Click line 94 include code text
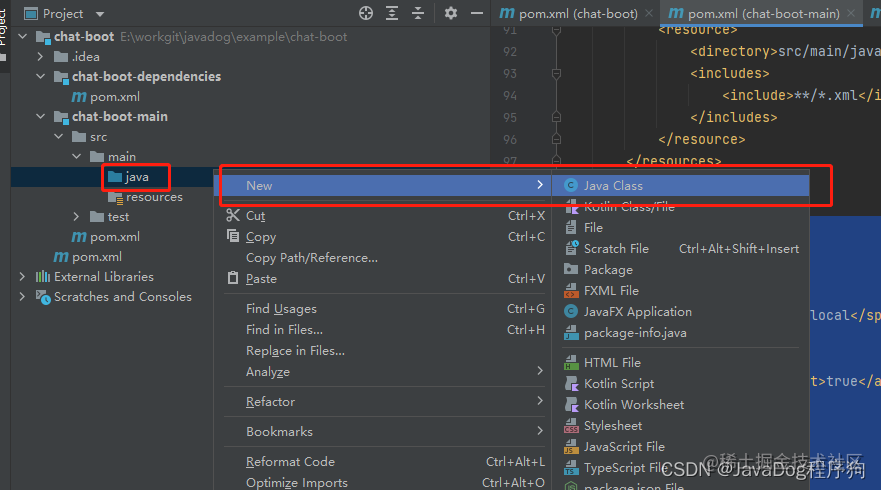881x490 pixels. tap(801, 96)
